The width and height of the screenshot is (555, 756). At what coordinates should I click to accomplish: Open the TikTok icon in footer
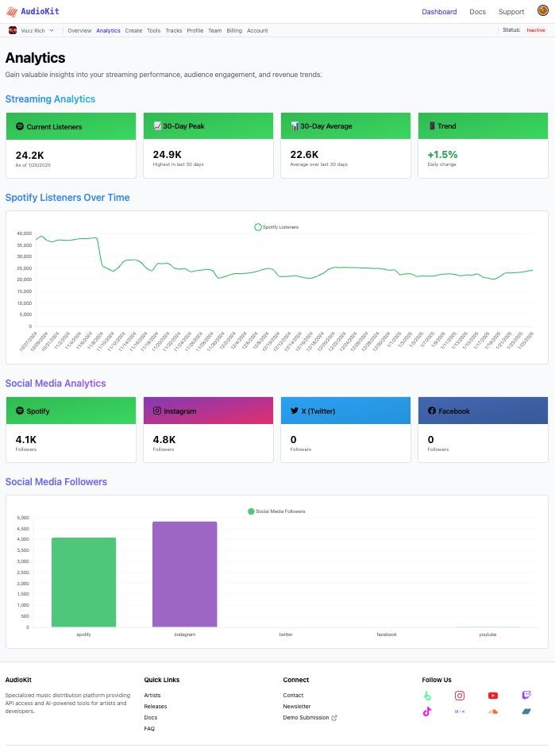pos(426,712)
